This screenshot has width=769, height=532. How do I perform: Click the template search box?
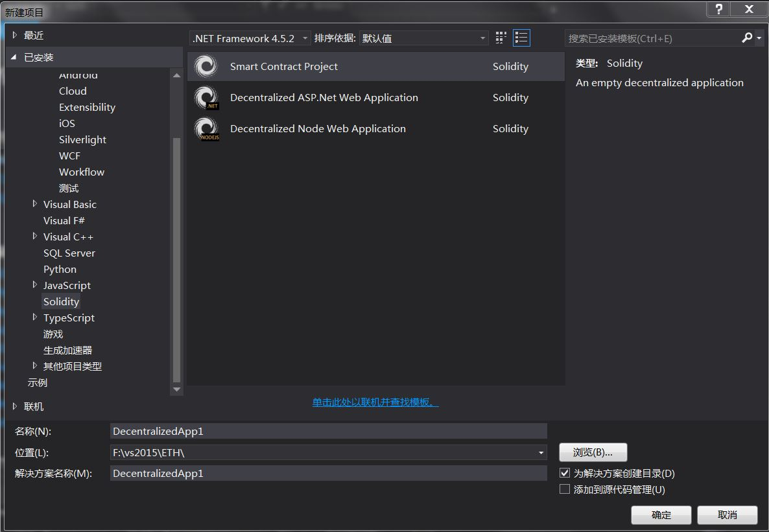pyautogui.click(x=653, y=38)
